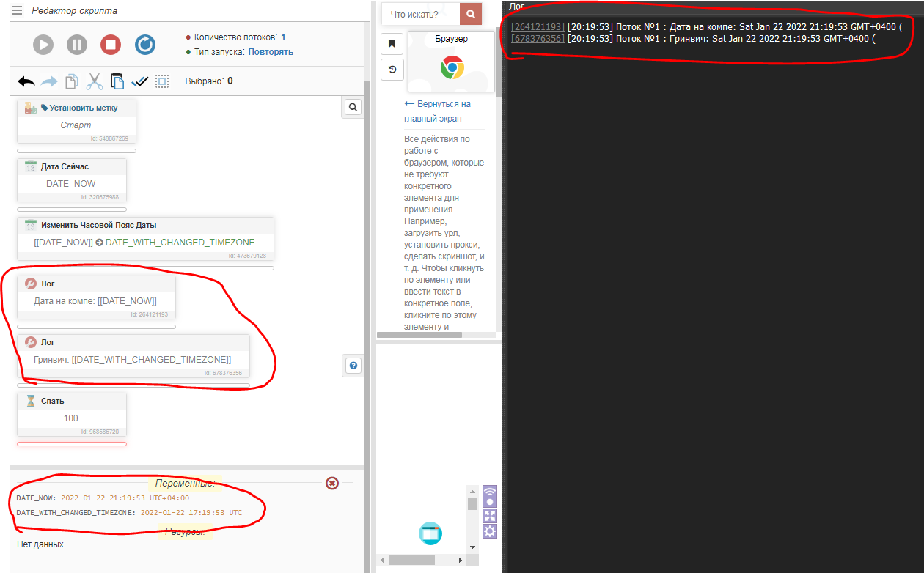The width and height of the screenshot is (924, 573).
Task: Open history icon in actions panel
Action: (392, 70)
